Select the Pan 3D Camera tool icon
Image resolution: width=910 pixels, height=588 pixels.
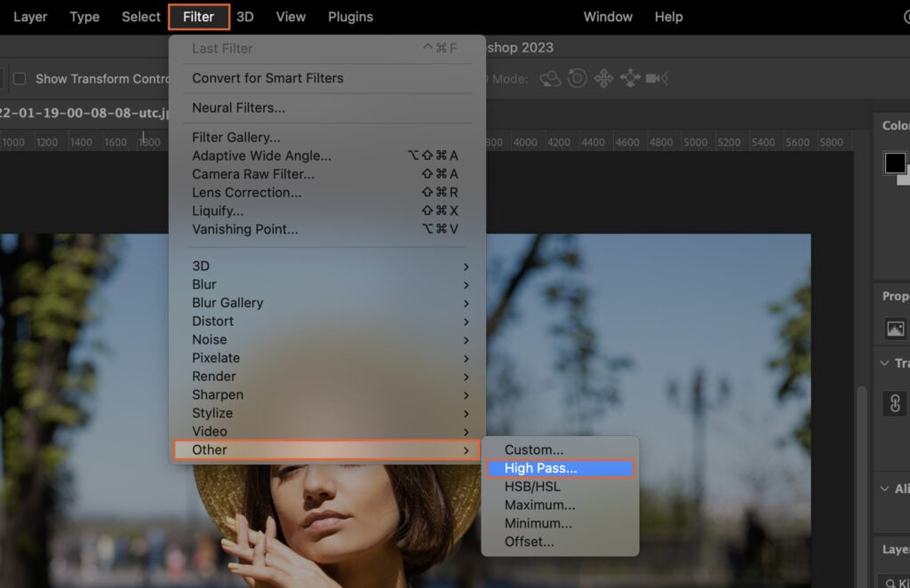602,79
